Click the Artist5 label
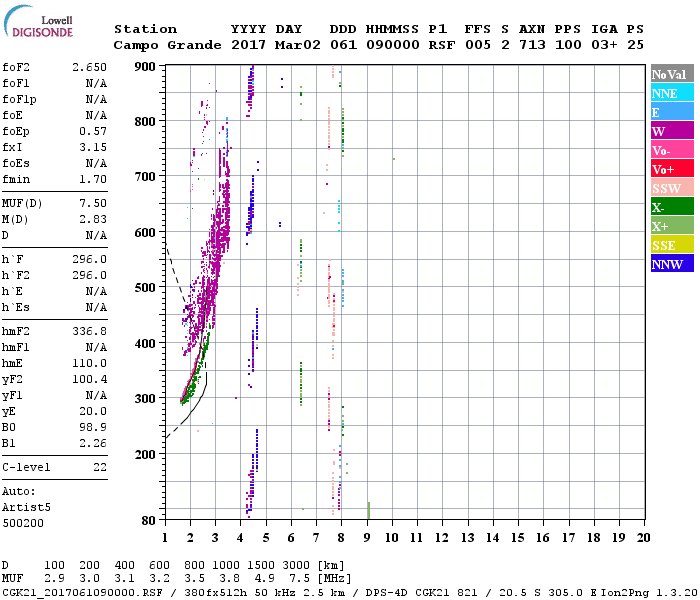The width and height of the screenshot is (700, 600). 26,507
